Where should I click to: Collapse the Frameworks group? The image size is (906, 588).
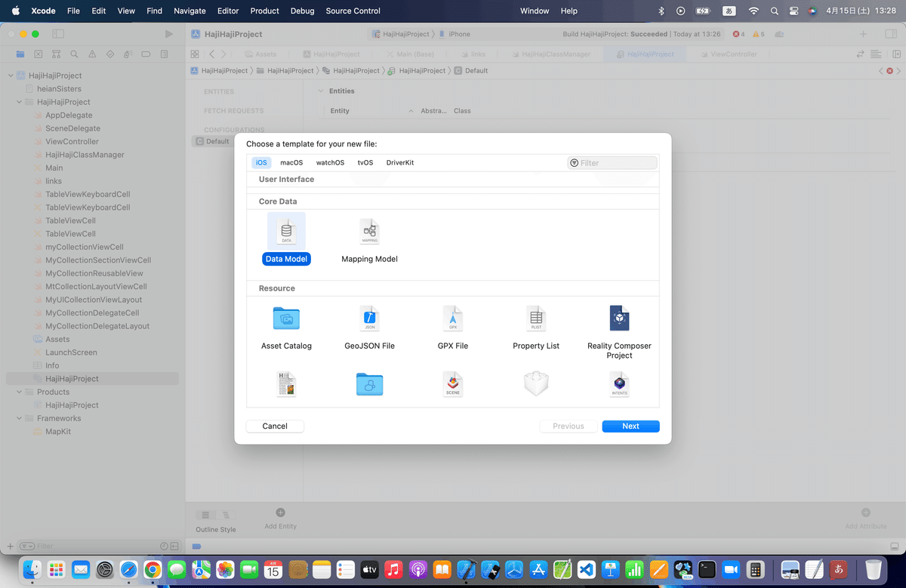coord(20,418)
